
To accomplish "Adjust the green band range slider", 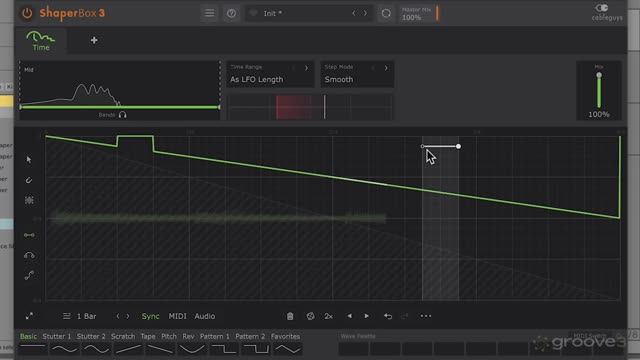I will coord(120,107).
